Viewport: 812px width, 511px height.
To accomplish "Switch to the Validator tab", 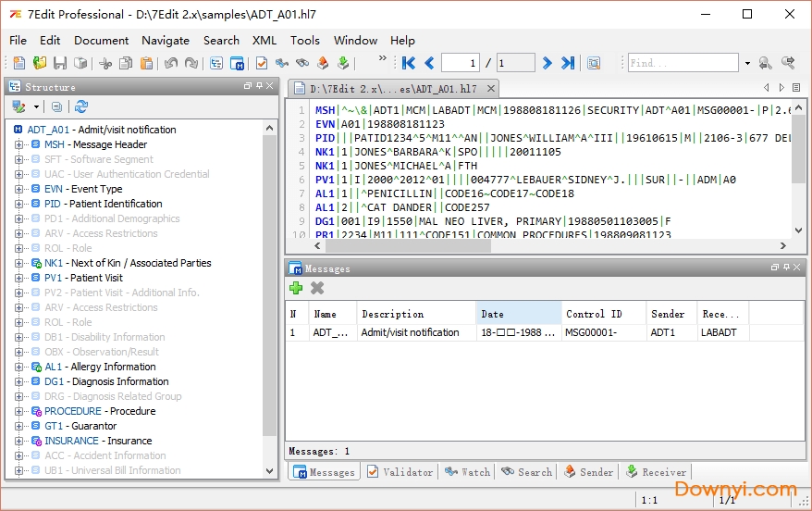I will 400,472.
